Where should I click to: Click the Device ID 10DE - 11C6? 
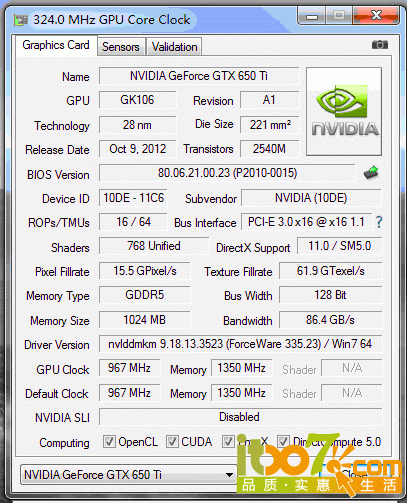[x=133, y=198]
